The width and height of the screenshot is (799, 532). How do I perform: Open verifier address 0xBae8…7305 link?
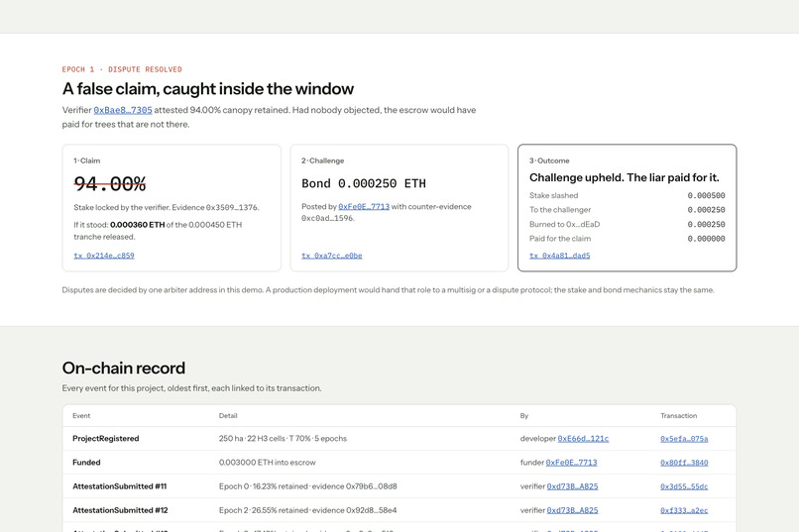[x=123, y=110]
